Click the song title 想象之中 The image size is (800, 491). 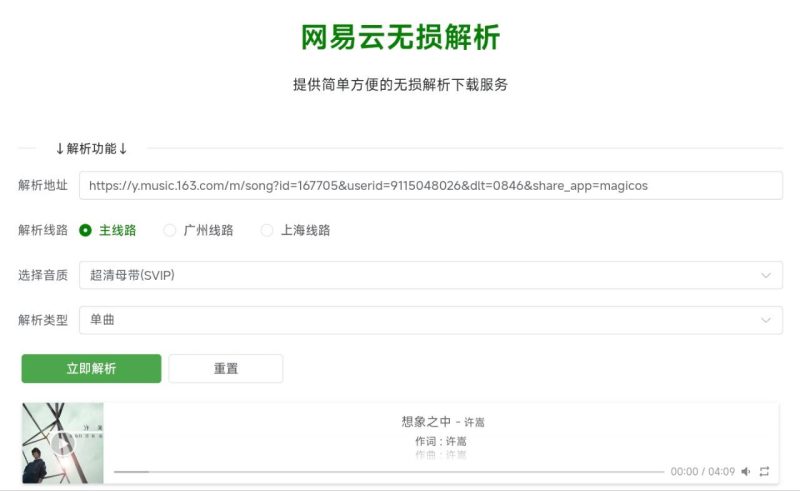426,422
